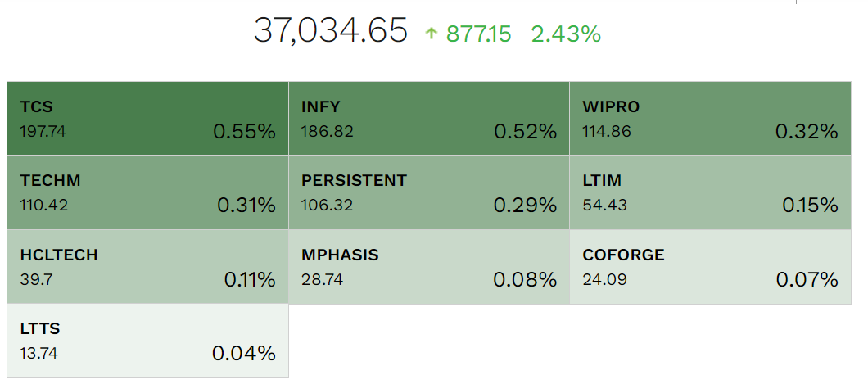The image size is (868, 384).
Task: Click the index value 37,034.65
Action: (330, 32)
